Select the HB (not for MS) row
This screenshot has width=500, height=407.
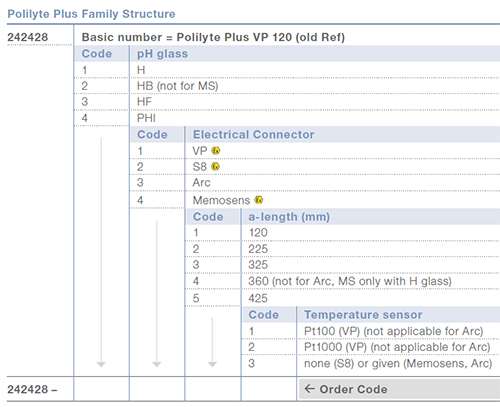(x=287, y=86)
